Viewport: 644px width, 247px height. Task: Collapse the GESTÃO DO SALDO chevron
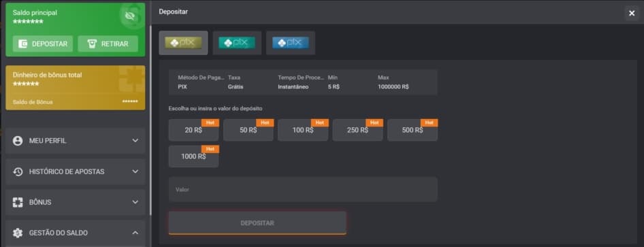coord(135,233)
